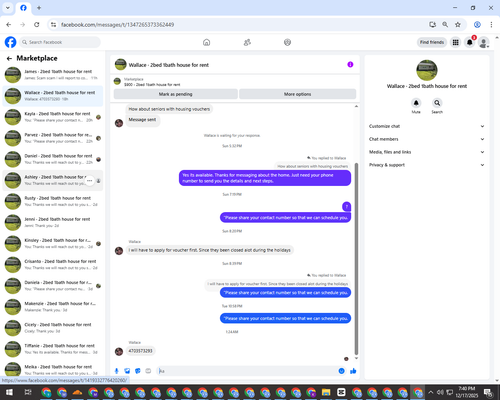Open Cicely conversation in list
The width and height of the screenshot is (500, 400).
[x=53, y=328]
